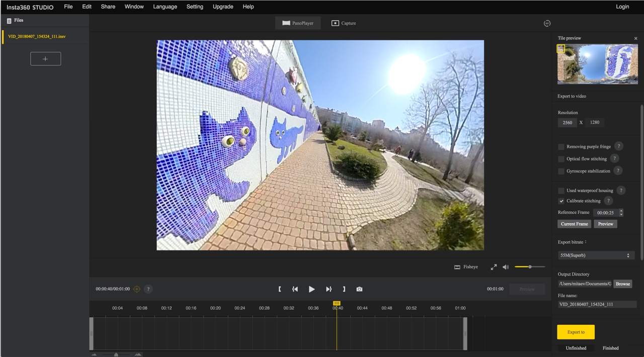This screenshot has width=644, height=357.
Task: Click the Tile preview thumbnail
Action: coord(597,64)
